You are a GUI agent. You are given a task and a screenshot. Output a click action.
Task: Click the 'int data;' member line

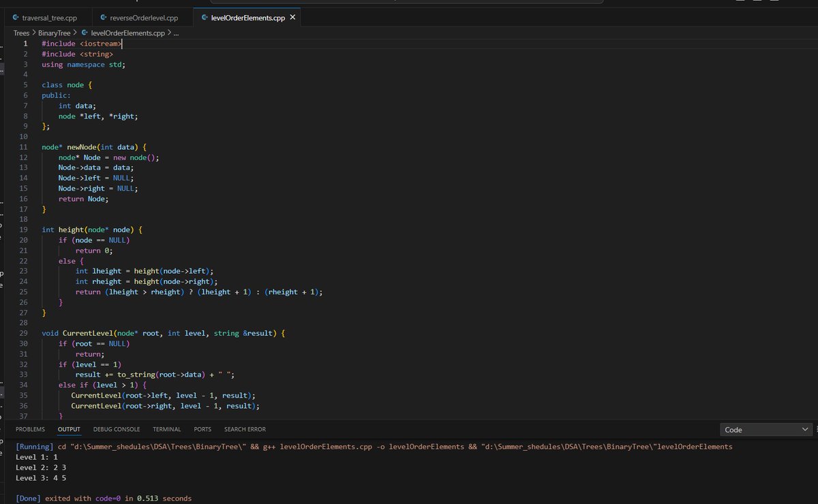pos(78,106)
